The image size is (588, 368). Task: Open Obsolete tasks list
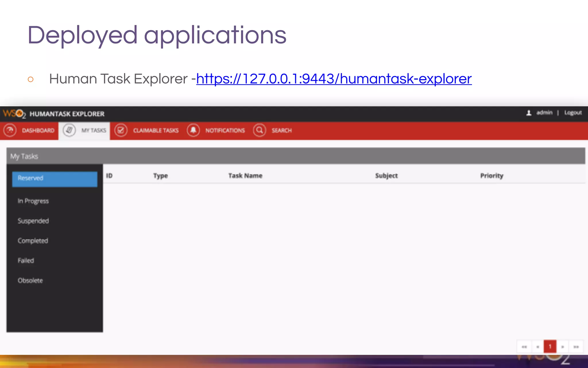(x=30, y=280)
